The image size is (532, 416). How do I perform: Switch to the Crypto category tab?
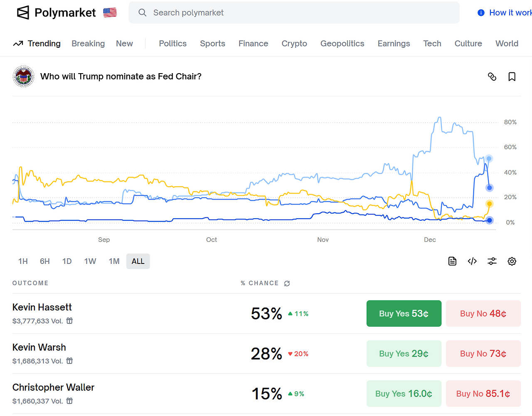coord(294,44)
